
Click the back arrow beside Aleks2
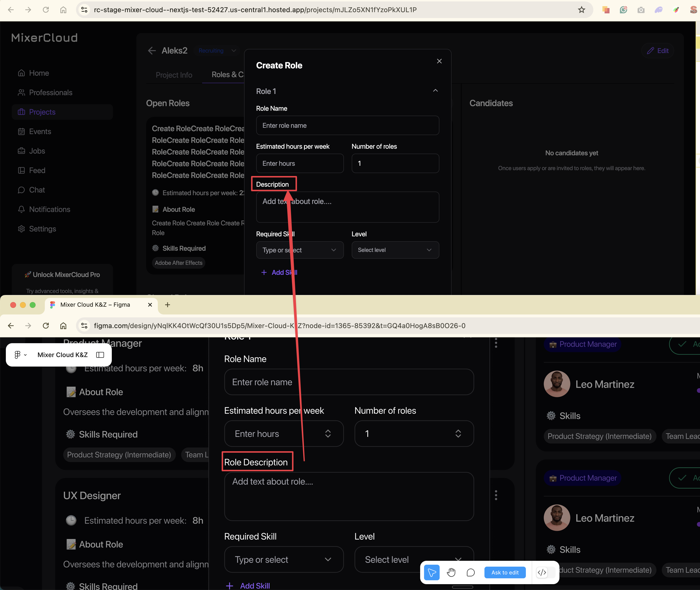tap(152, 51)
